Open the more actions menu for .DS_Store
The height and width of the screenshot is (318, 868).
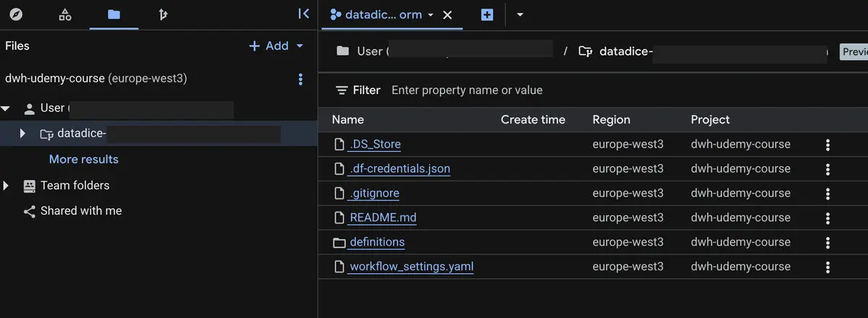(x=827, y=145)
